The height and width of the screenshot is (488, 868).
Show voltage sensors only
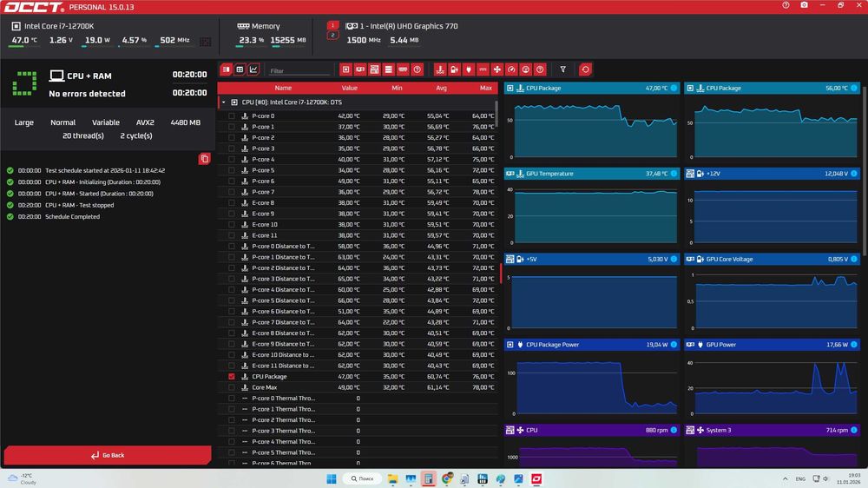455,69
